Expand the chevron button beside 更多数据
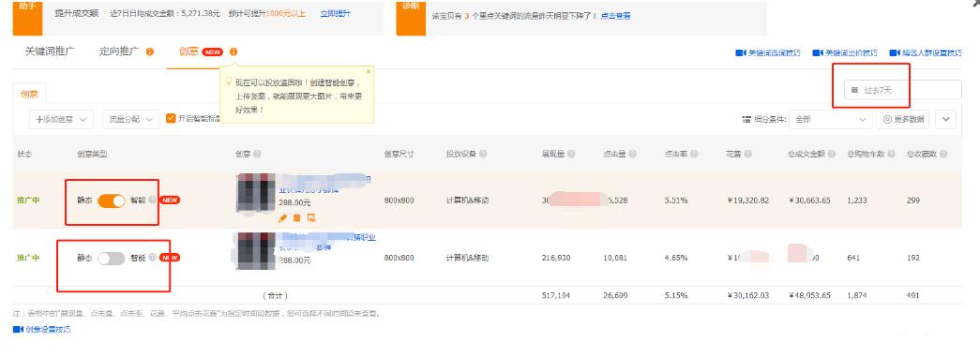Viewport: 980px width, 357px height. pos(945,119)
